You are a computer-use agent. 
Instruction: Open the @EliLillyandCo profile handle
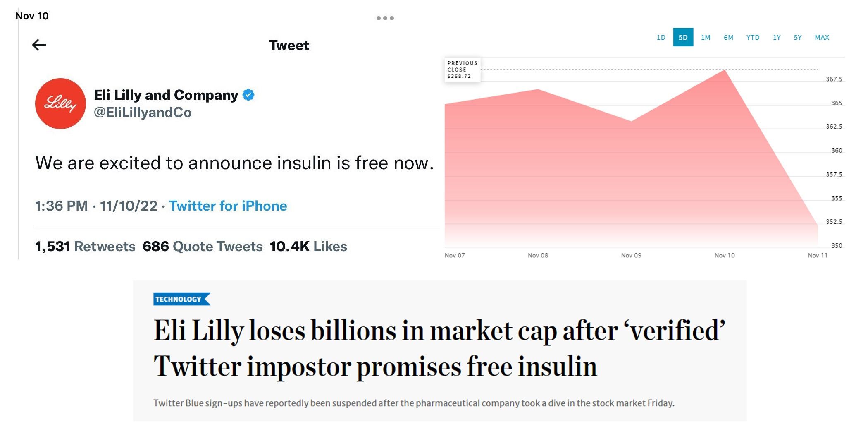143,113
